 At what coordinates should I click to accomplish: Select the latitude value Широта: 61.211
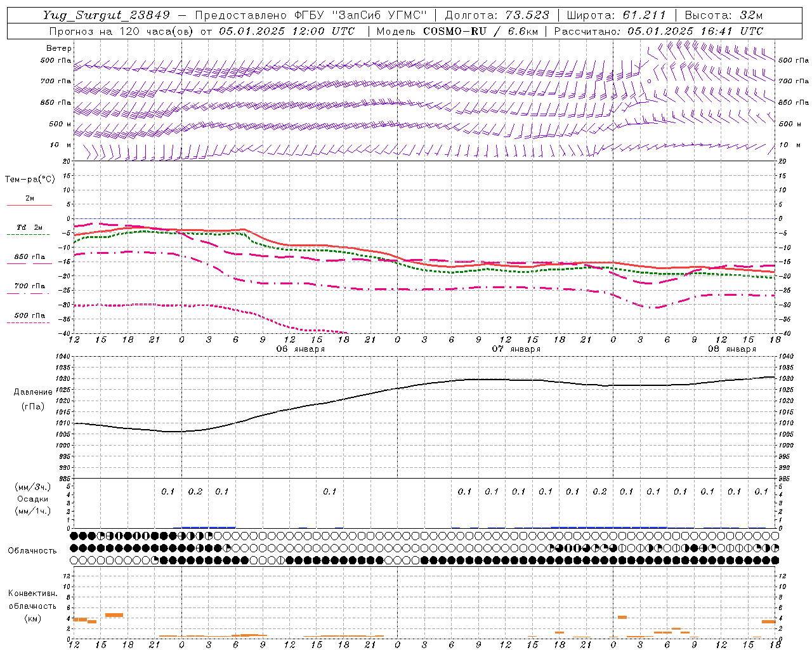(616, 15)
